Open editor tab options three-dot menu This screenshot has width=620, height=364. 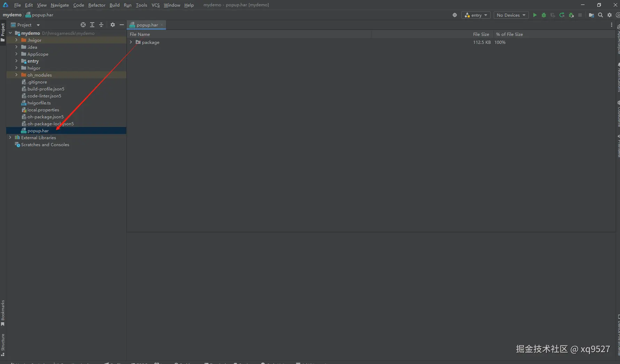pyautogui.click(x=611, y=25)
